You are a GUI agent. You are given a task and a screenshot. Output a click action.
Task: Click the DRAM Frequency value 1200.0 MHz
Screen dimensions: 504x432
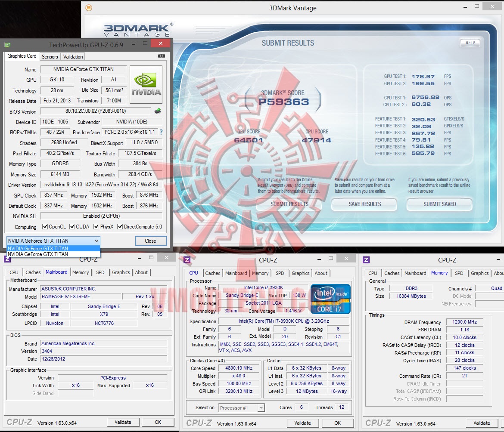click(x=464, y=322)
